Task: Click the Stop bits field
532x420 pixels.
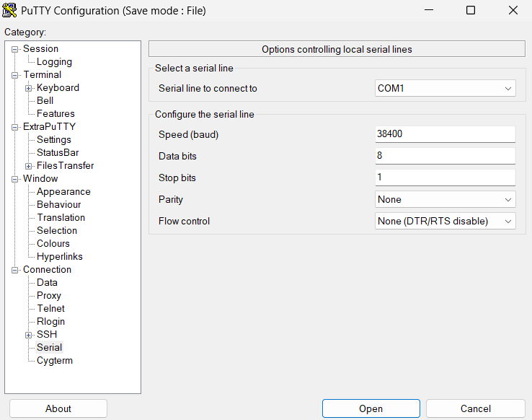Action: [x=445, y=178]
